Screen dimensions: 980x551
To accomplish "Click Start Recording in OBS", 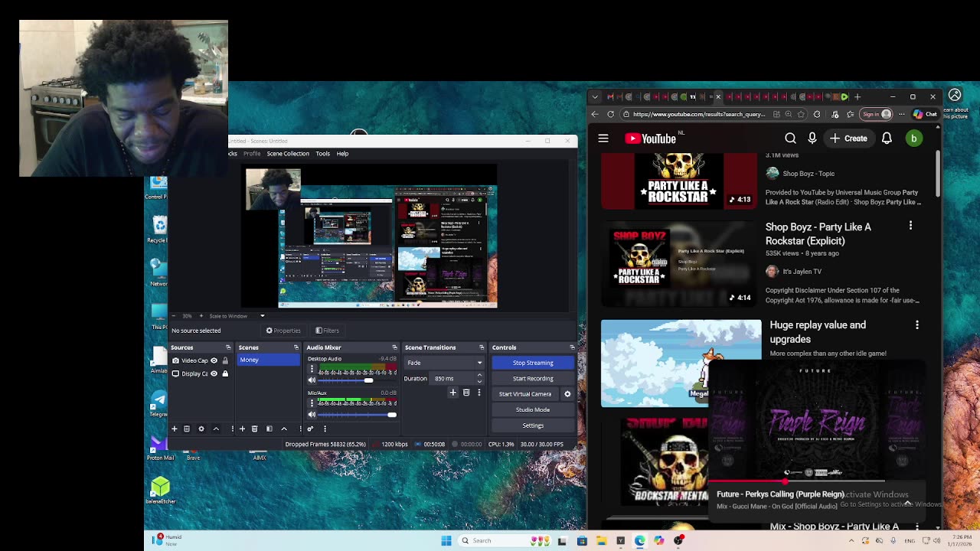I will point(533,378).
